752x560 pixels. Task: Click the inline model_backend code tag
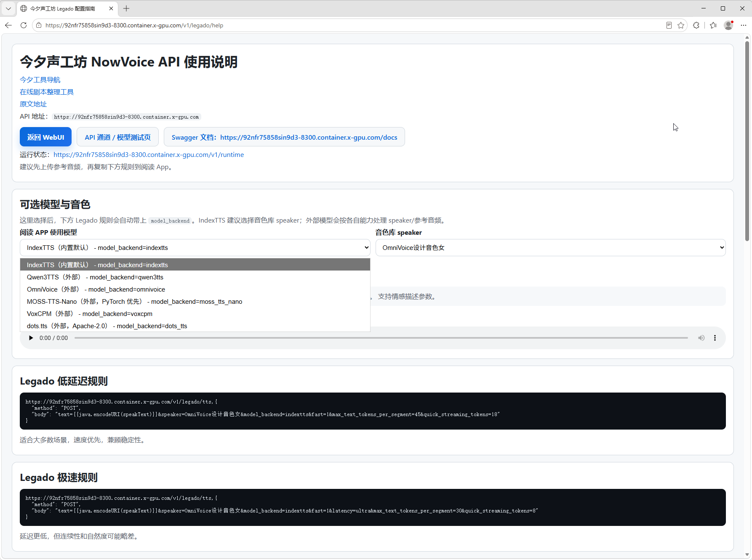tap(170, 221)
